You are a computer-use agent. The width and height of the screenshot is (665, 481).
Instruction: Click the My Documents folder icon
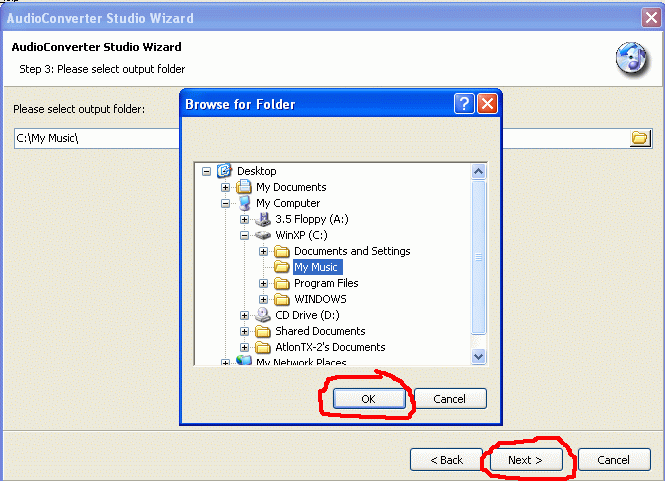pos(244,187)
